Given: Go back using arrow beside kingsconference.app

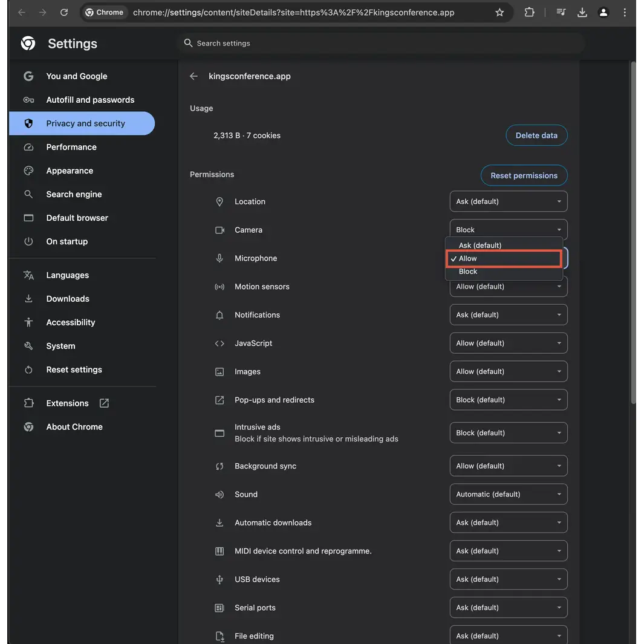Looking at the screenshot, I should click(x=194, y=76).
